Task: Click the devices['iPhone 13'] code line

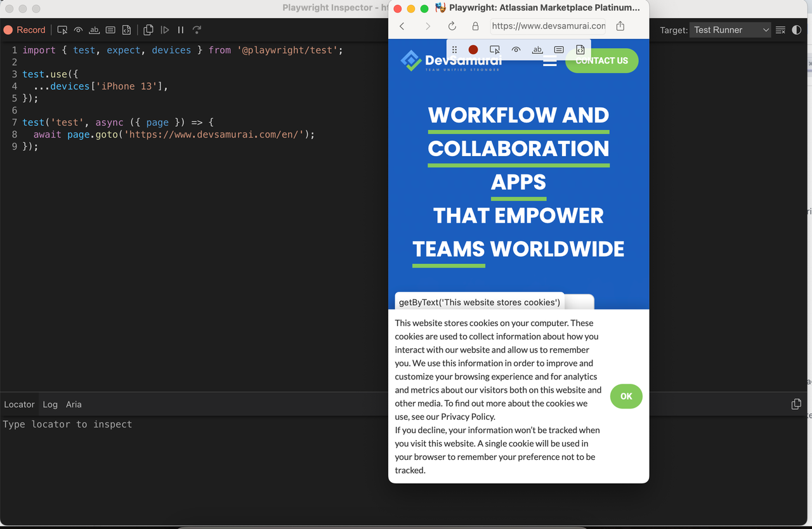Action: 101,86
